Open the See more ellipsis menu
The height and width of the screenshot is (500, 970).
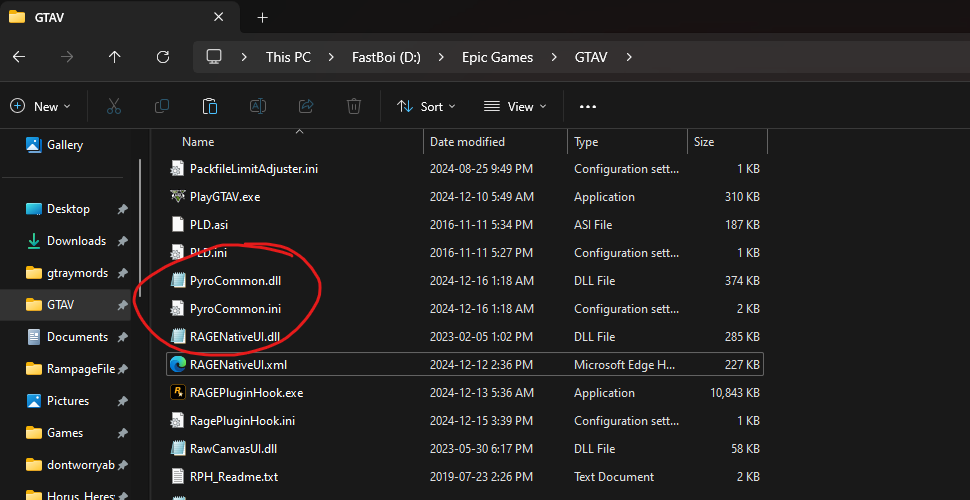point(588,106)
